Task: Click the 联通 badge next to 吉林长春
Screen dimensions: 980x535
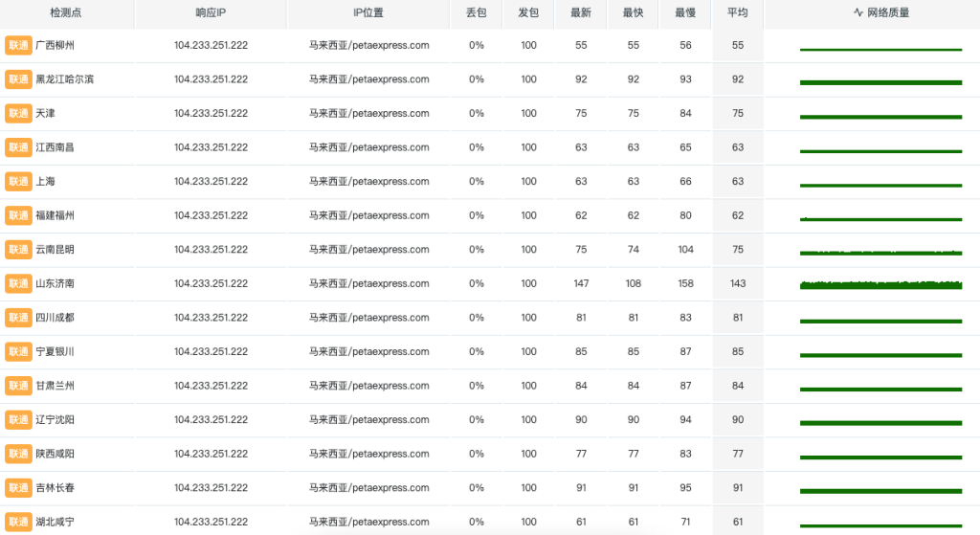Action: pos(18,488)
